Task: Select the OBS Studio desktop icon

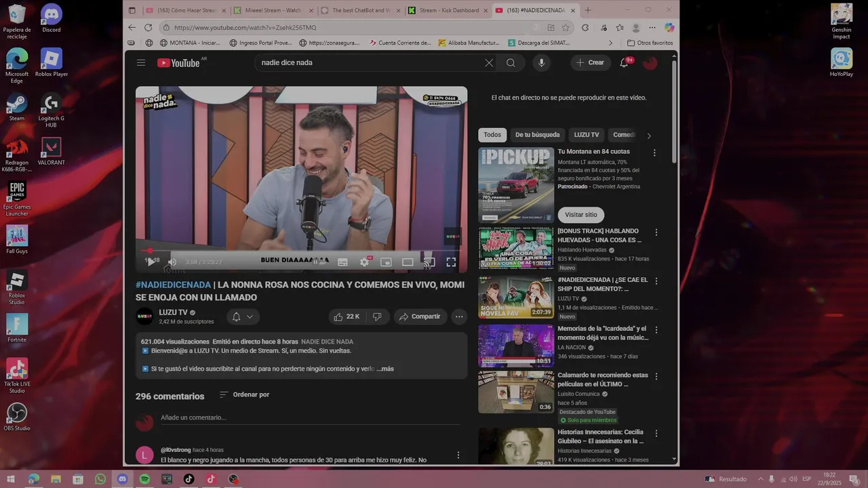Action: tap(17, 417)
